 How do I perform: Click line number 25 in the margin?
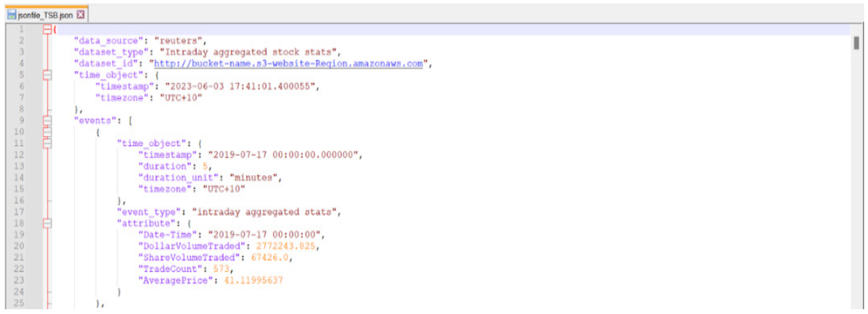(x=19, y=303)
